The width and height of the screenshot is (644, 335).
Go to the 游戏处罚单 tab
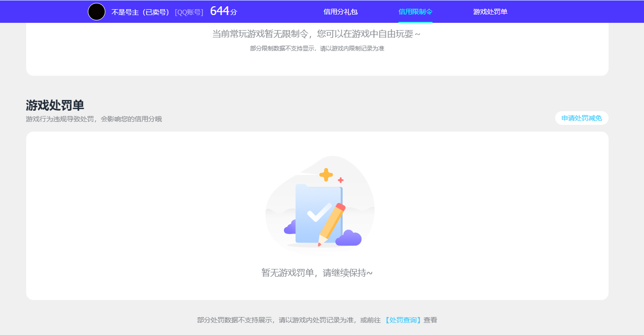(490, 12)
